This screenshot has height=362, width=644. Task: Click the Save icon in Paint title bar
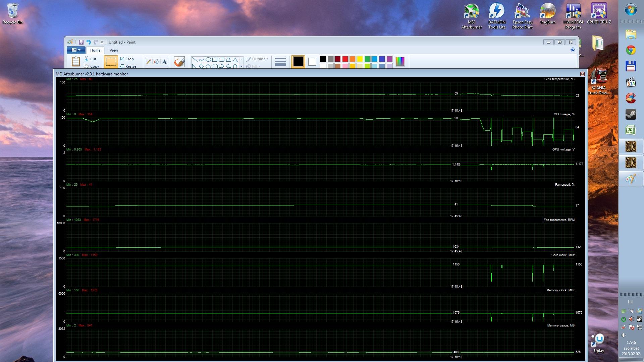pos(81,42)
